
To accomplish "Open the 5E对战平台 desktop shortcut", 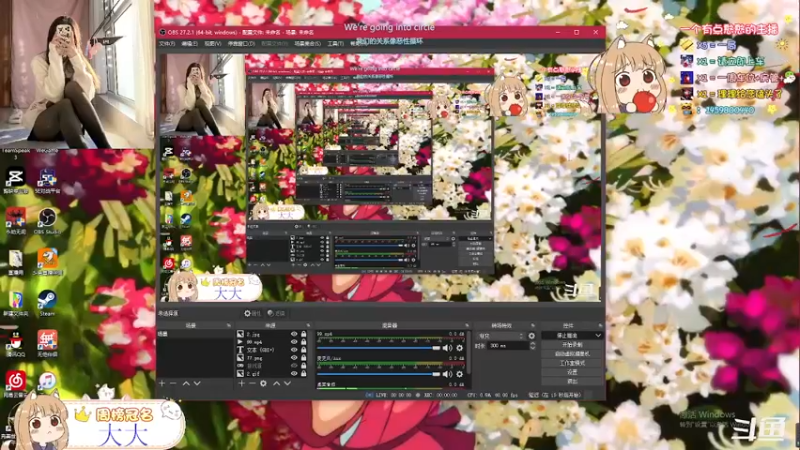I will (47, 181).
